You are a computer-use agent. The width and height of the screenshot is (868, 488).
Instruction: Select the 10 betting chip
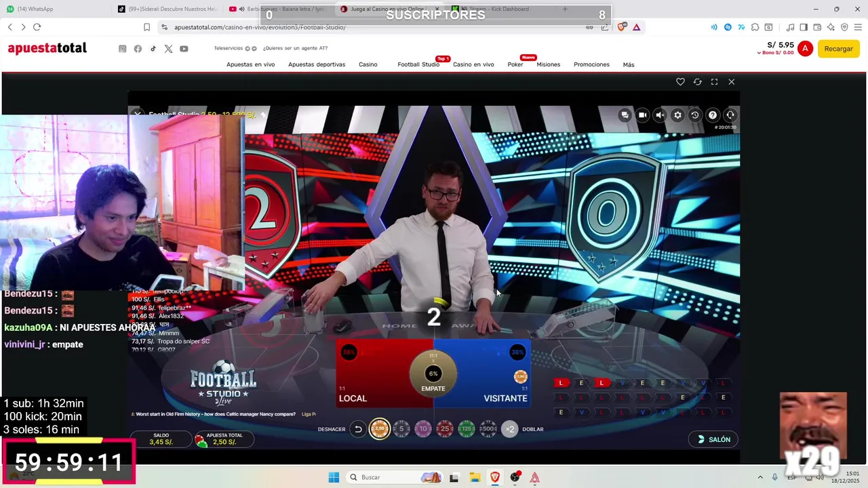click(423, 429)
